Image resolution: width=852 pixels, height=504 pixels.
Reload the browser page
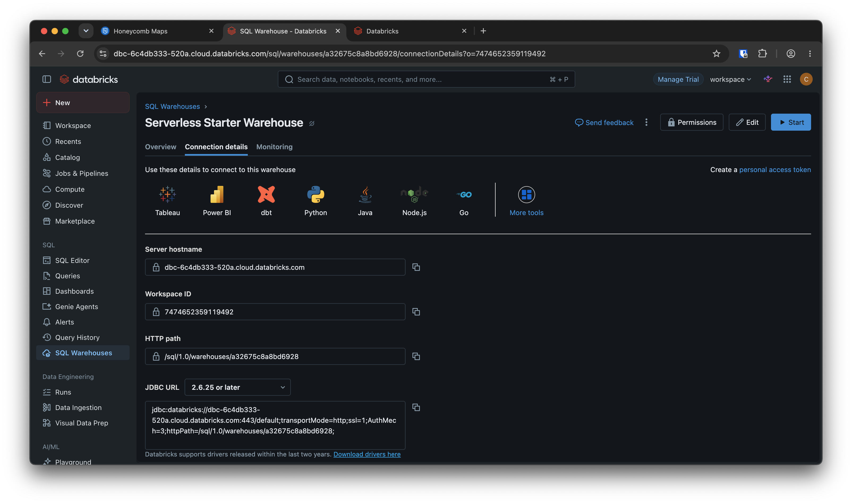tap(80, 54)
